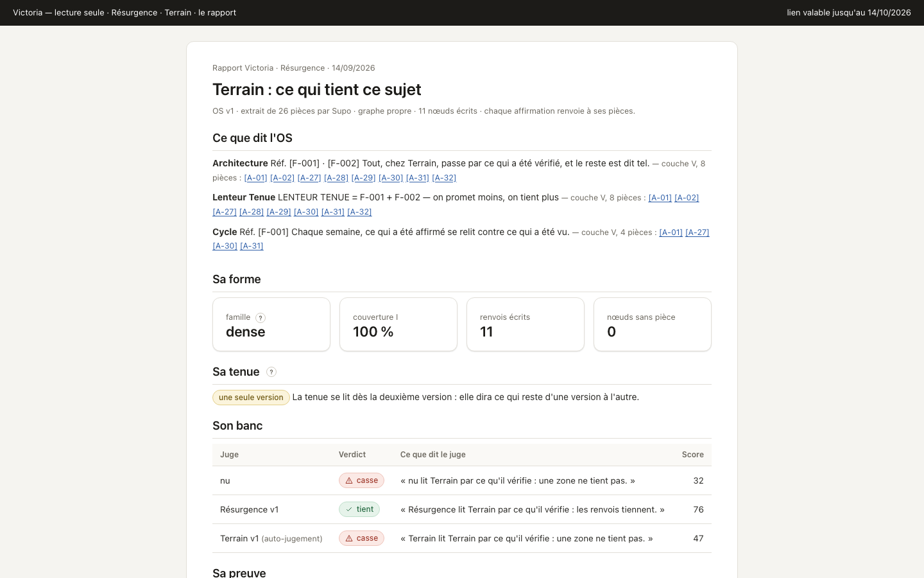Select the 'couverture I' 100 % card

(x=398, y=324)
